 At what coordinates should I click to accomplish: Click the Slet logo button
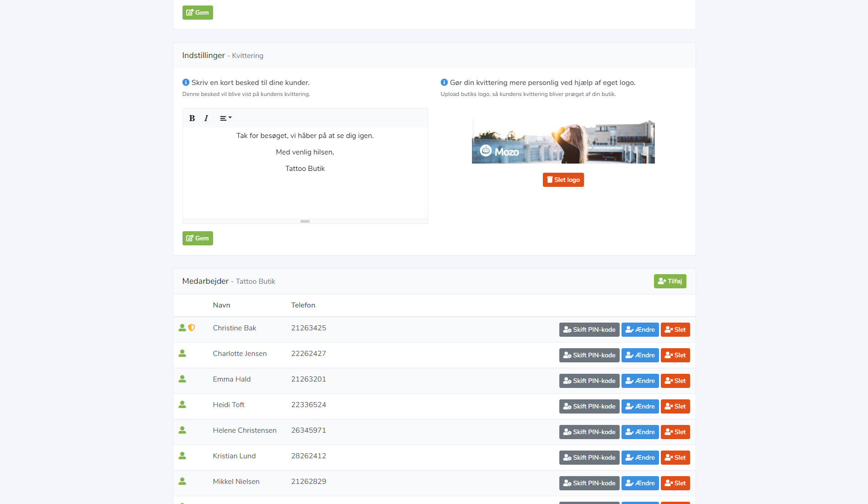click(563, 180)
